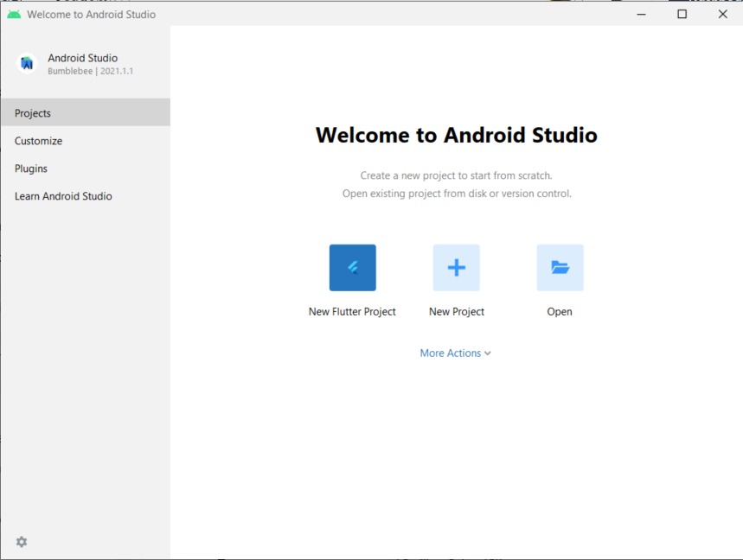Click the Android Studio logo in sidebar
The width and height of the screenshot is (743, 560).
point(27,63)
